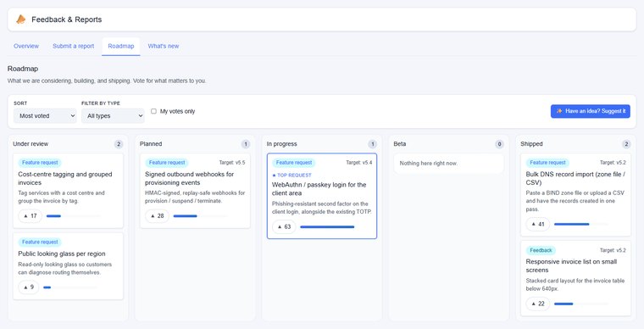Upvote Public looking glass with 9 votes

29,287
